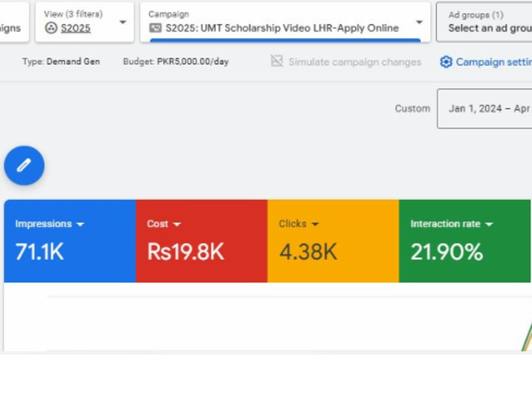
Task: Click the campaign type icon beside S2025: UMT
Action: click(x=155, y=28)
